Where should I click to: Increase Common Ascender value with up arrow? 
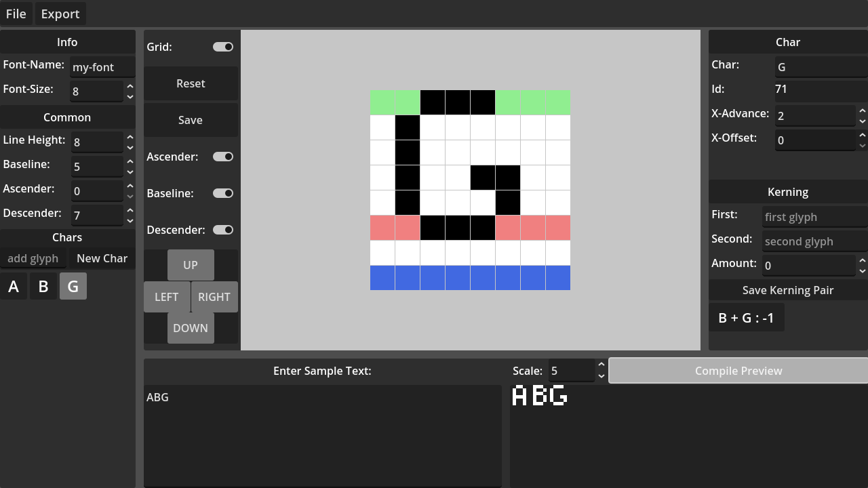(130, 186)
